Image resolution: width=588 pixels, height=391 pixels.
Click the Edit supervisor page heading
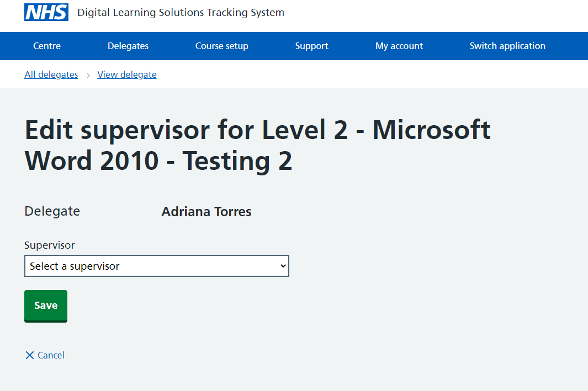258,145
